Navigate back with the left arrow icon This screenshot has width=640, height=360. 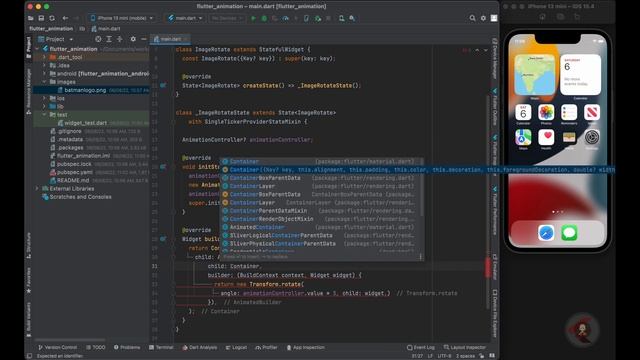click(65, 18)
